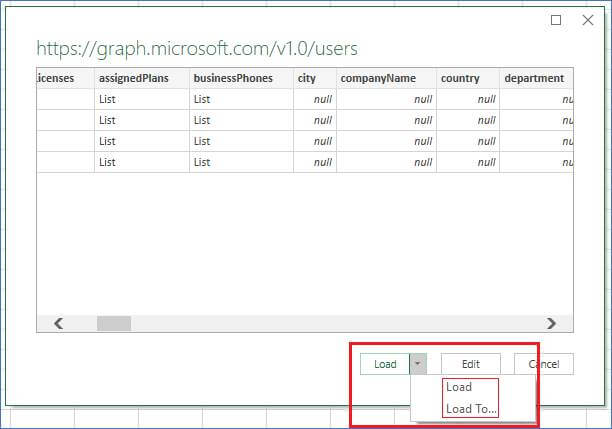Click the scroll right arrow
612x429 pixels.
tap(551, 323)
